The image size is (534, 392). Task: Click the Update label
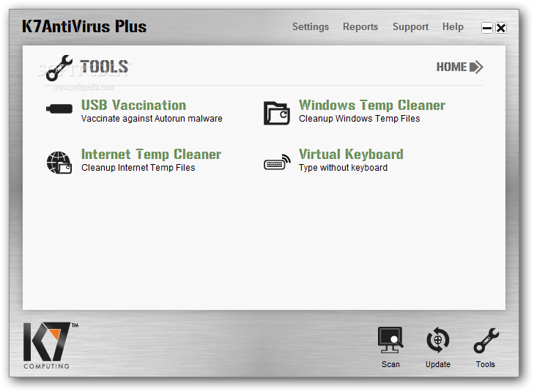click(x=438, y=364)
